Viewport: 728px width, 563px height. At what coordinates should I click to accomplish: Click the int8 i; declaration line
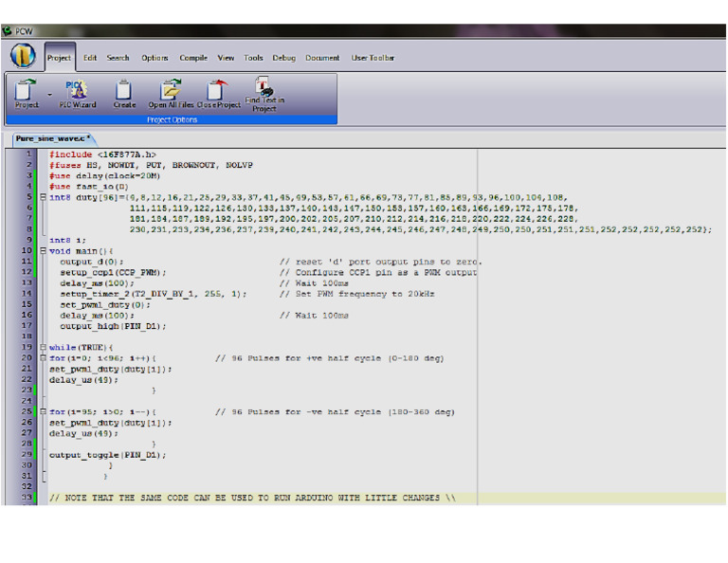[67, 240]
